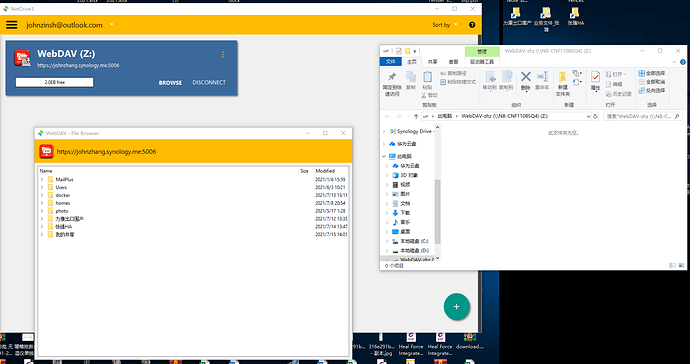Expand the docker folder tree node
690x364 pixels.
click(42, 195)
